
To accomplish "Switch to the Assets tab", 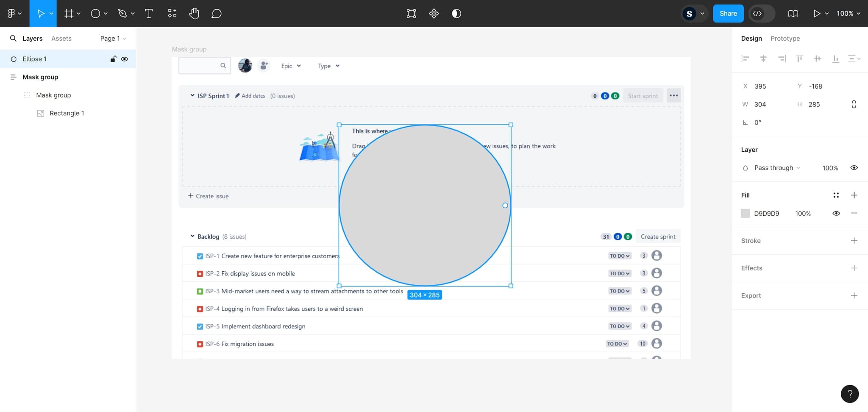I will tap(61, 39).
